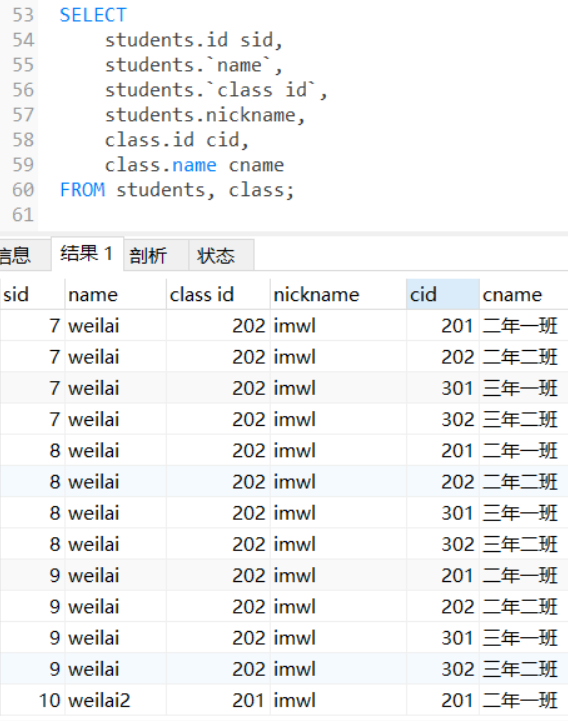Select the highlighted cid column header
Image resolution: width=568 pixels, height=721 pixels.
click(442, 294)
